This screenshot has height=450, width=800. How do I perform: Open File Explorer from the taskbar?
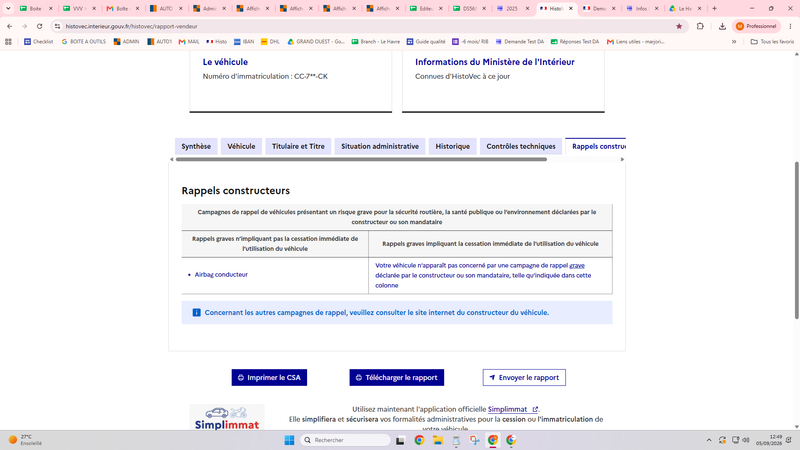pos(437,440)
